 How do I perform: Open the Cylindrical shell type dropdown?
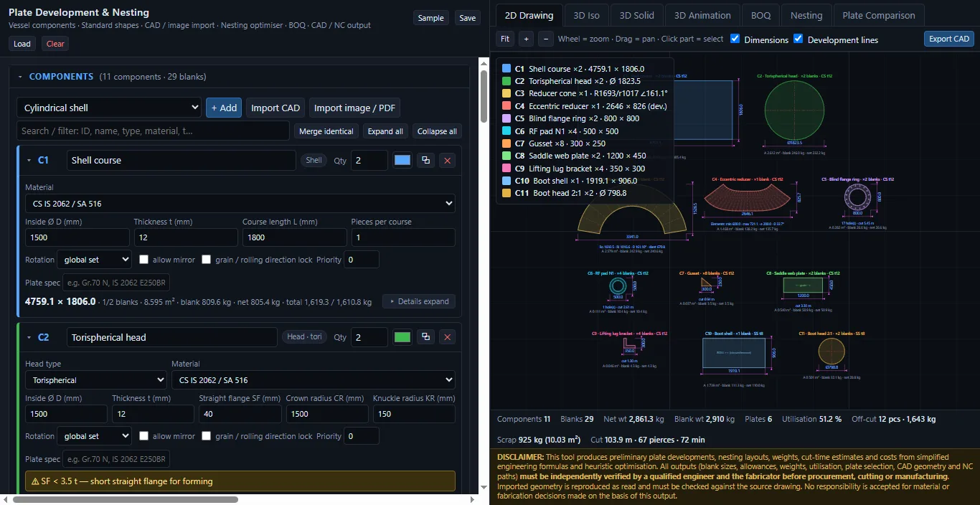click(x=109, y=108)
